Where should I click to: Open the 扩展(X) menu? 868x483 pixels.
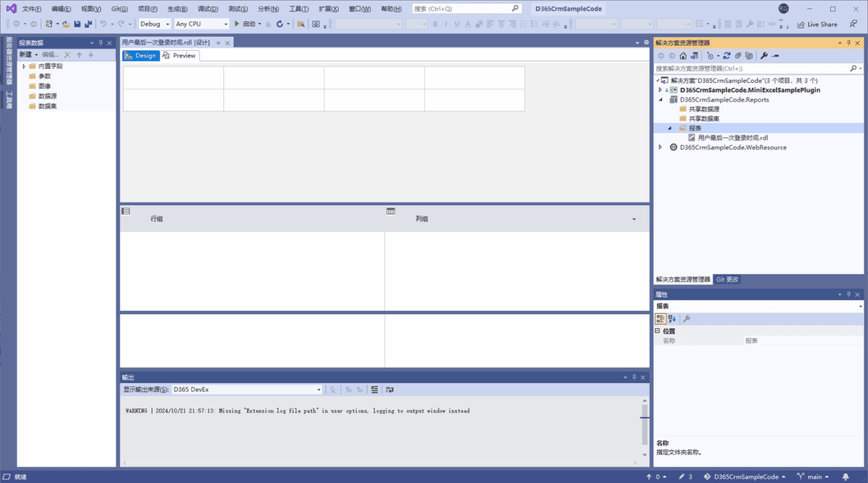coord(329,9)
